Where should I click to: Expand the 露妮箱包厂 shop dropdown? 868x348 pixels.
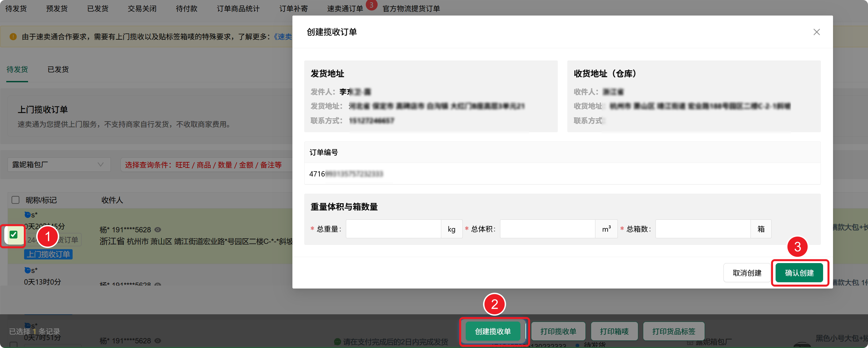pos(59,164)
